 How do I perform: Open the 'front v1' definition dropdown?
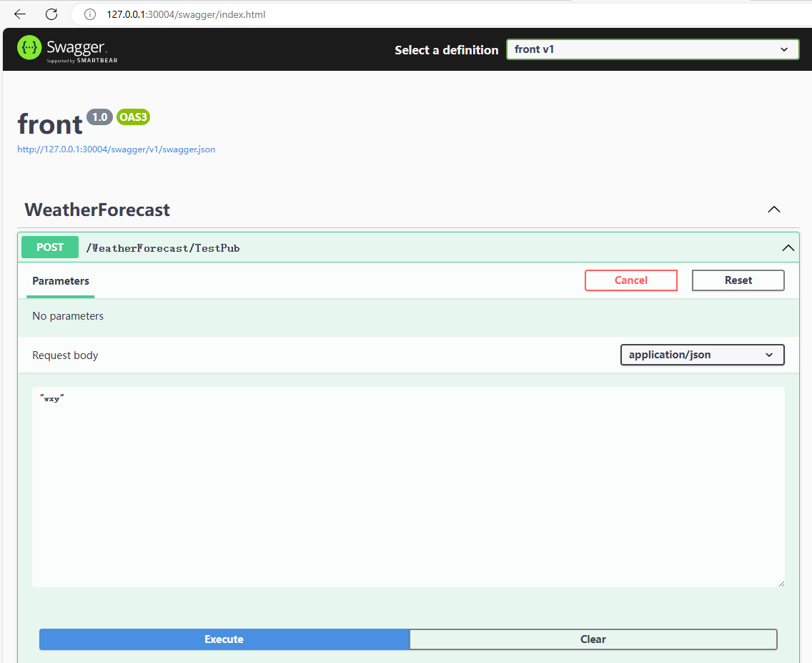point(653,50)
